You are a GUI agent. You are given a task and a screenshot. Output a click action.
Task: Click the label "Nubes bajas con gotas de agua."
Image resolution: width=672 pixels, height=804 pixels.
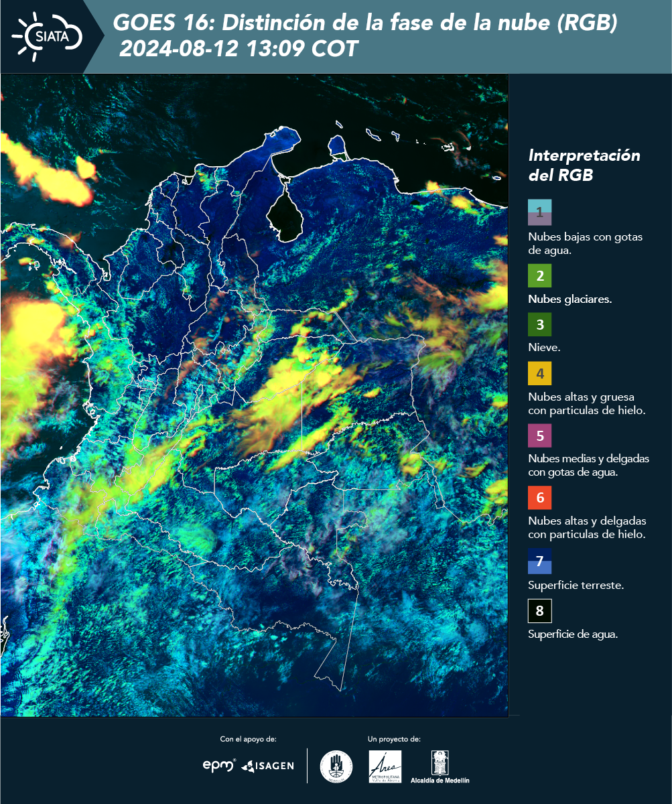[x=586, y=244]
